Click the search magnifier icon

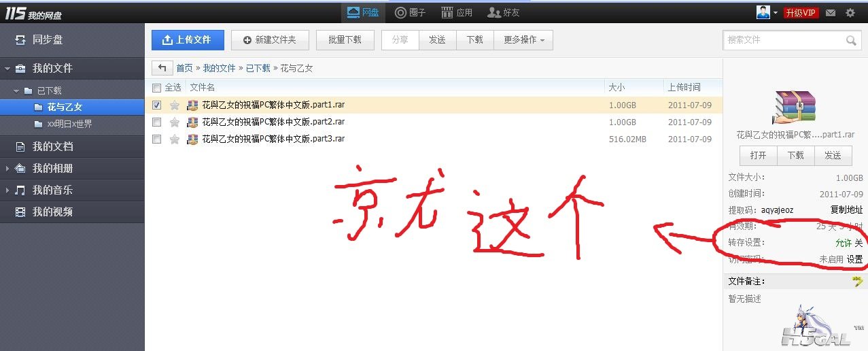pyautogui.click(x=851, y=41)
